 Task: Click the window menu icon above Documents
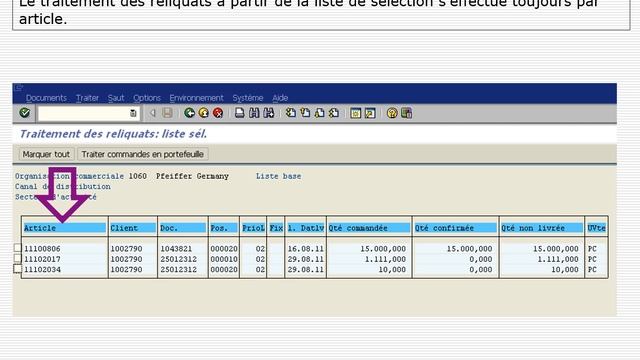coord(19,87)
